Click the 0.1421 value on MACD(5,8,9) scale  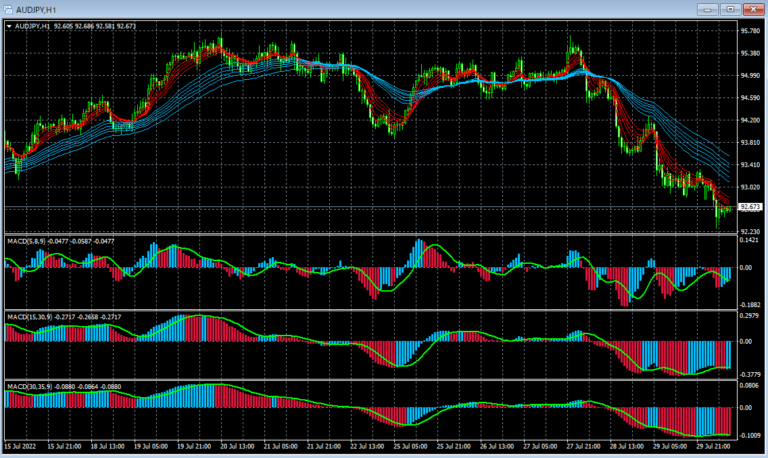pyautogui.click(x=750, y=241)
